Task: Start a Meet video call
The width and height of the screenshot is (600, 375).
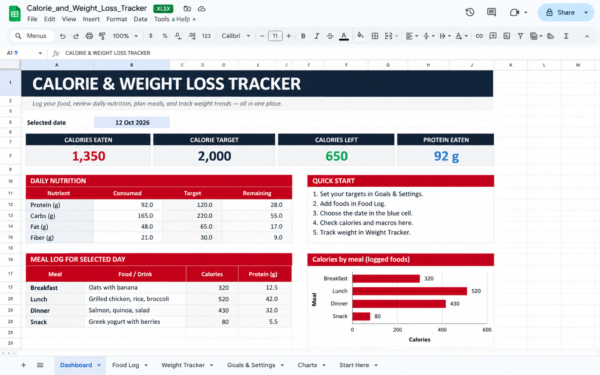Action: click(514, 12)
